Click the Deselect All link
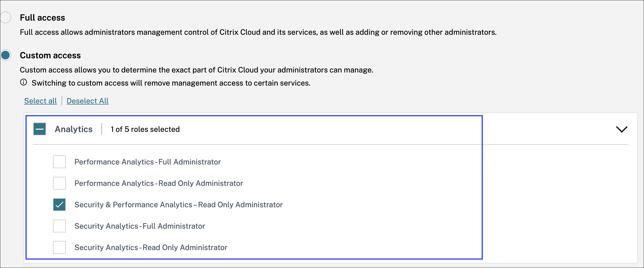Viewport: 644px width, 268px height. (87, 101)
